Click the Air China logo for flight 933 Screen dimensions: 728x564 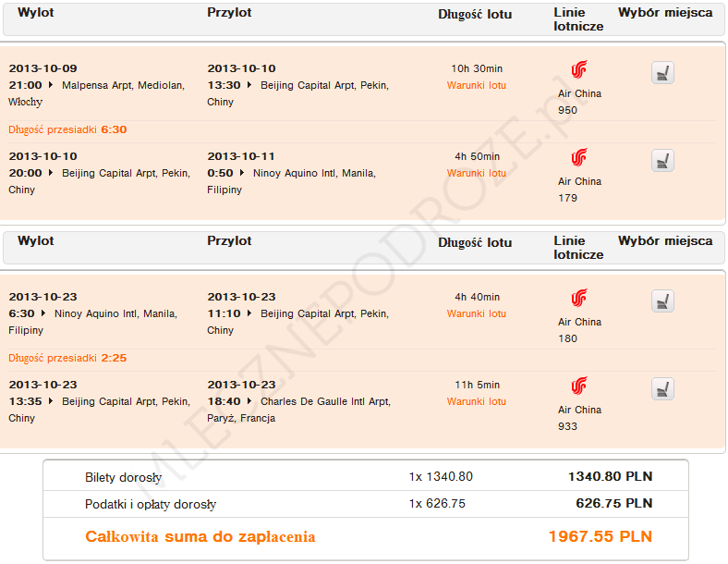(579, 386)
